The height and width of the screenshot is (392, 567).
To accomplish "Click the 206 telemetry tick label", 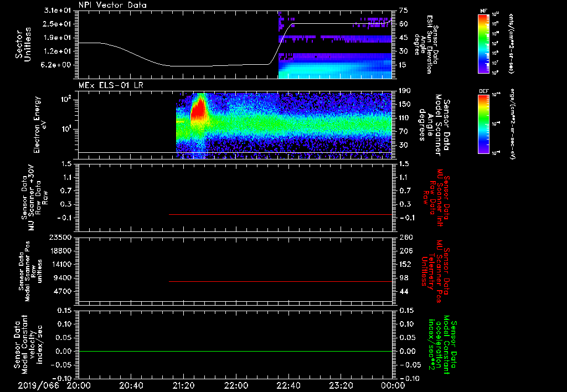I will point(406,251).
